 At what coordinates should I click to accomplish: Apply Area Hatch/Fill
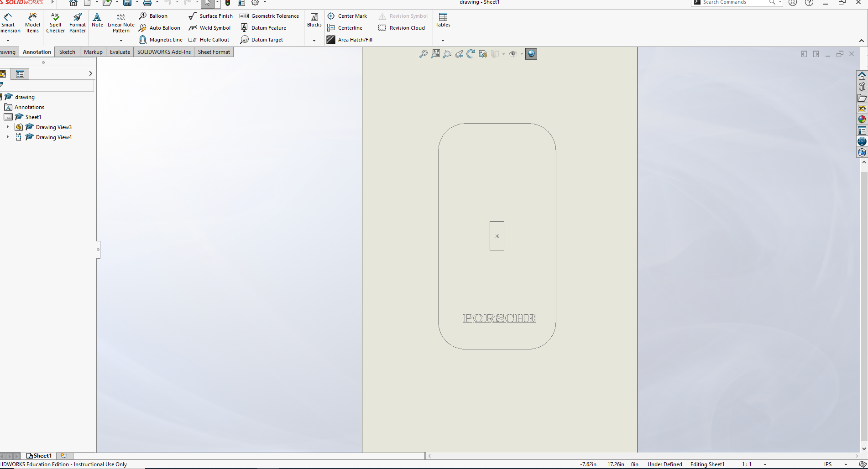tap(350, 40)
